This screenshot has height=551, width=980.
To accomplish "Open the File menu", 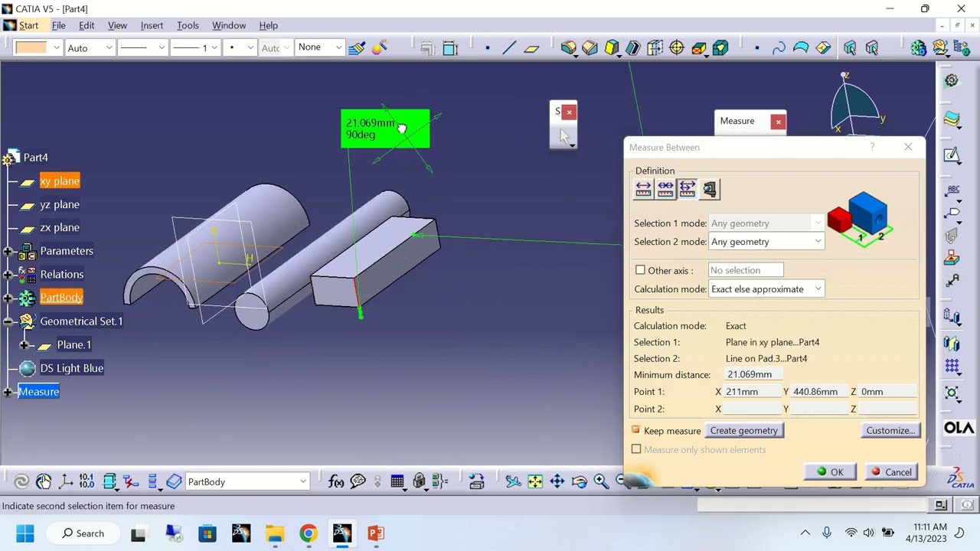I will [58, 25].
